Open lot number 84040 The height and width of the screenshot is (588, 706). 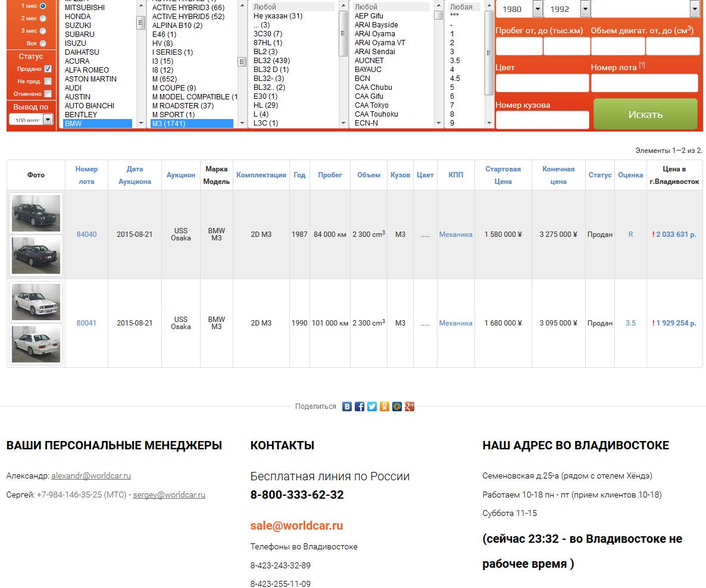tap(86, 234)
